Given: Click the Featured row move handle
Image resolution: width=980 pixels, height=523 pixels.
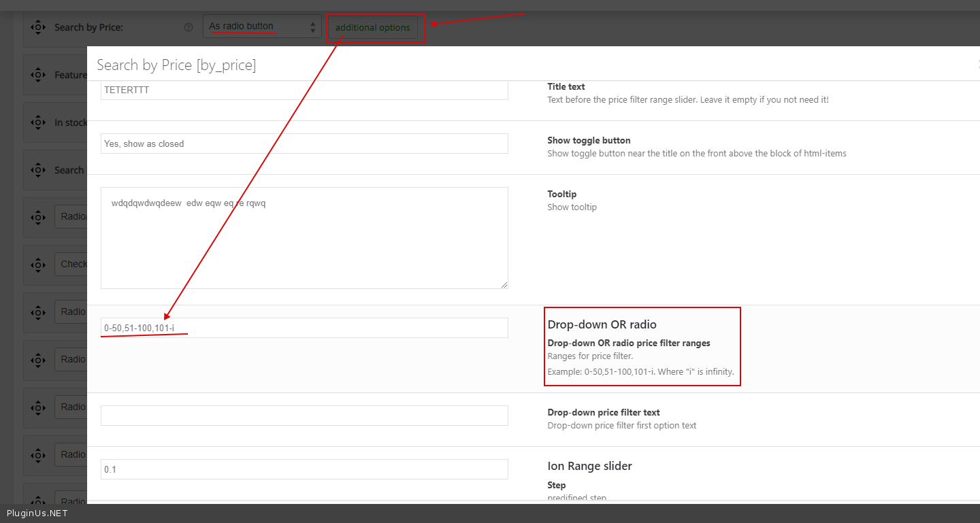Looking at the screenshot, I should 37,75.
